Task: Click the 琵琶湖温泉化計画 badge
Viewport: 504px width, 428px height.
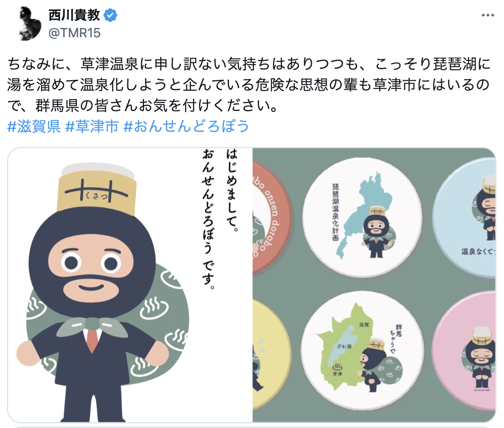Action: coord(363,218)
